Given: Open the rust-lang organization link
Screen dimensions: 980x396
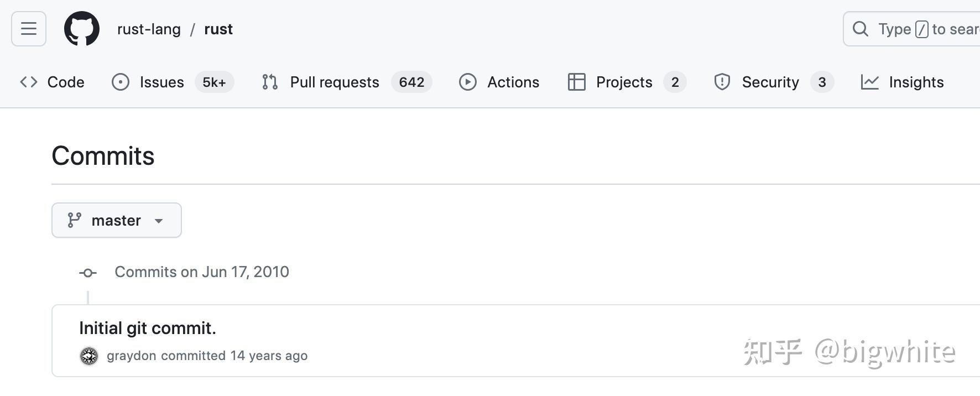Looking at the screenshot, I should pos(149,29).
